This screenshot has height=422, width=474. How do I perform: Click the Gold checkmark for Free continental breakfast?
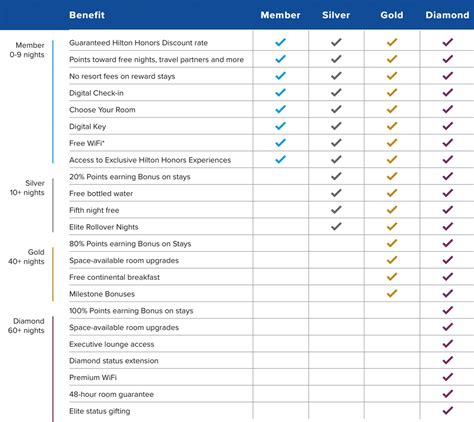coord(392,277)
